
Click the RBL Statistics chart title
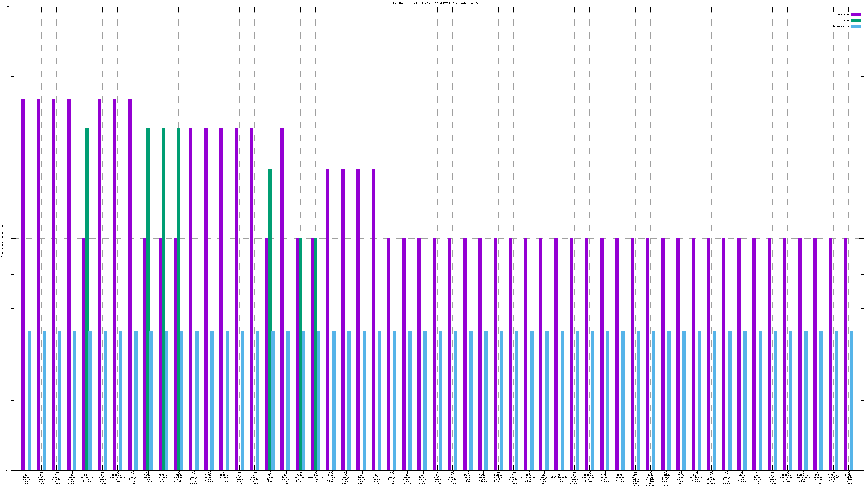click(x=437, y=3)
